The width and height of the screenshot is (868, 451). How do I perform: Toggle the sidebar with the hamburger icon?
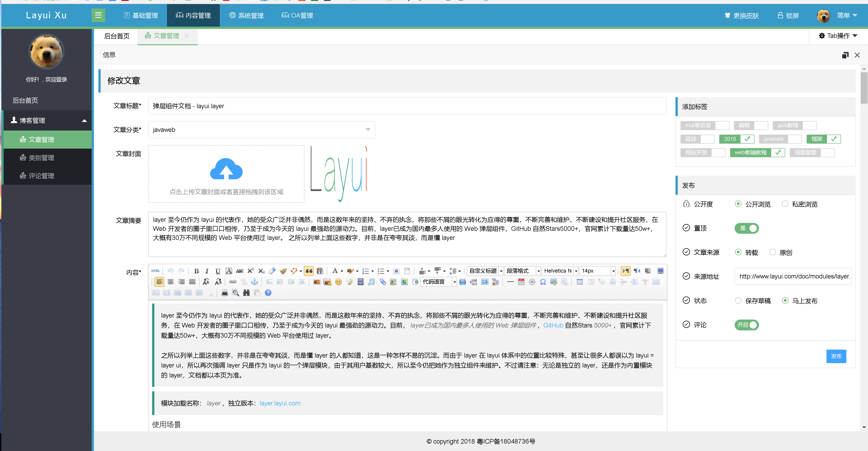98,15
